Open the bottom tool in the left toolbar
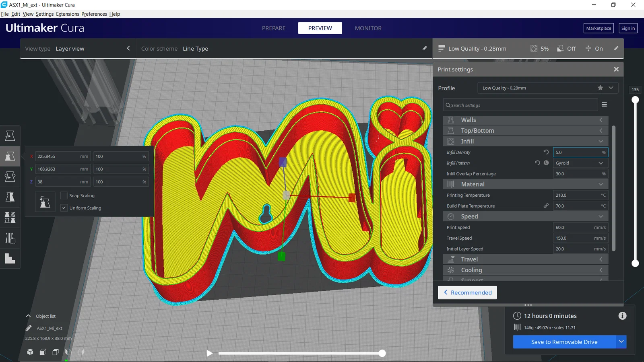Screen dimensions: 644x362 tap(10, 259)
